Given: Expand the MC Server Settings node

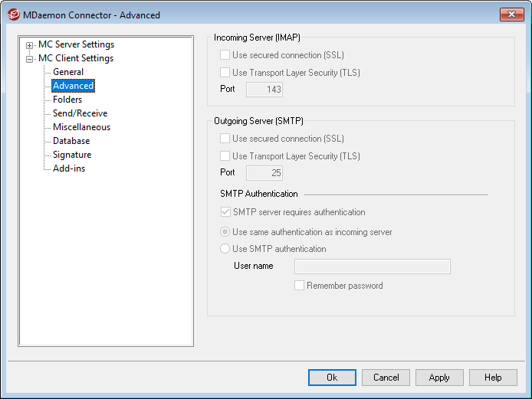Looking at the screenshot, I should (30, 45).
